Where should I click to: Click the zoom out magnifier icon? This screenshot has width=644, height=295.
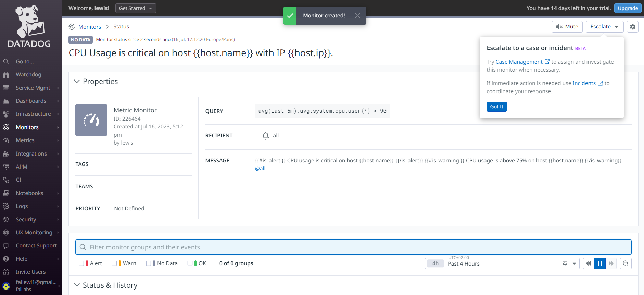click(626, 263)
